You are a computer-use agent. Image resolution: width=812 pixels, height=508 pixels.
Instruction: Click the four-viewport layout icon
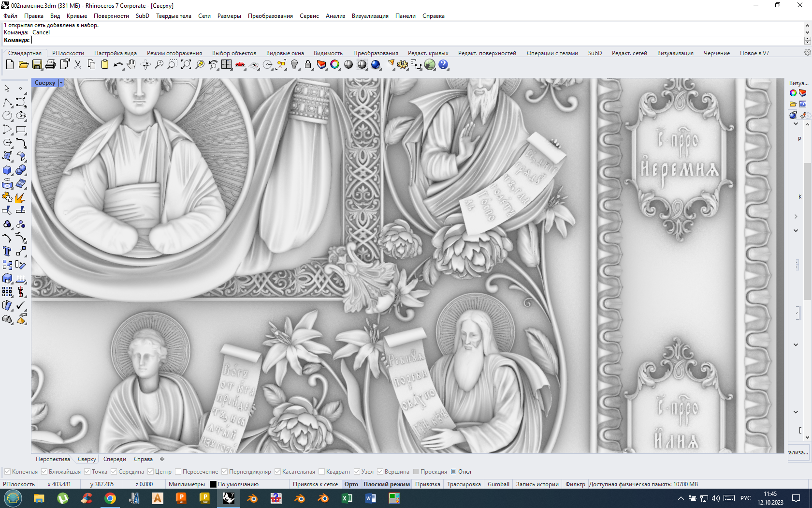click(x=227, y=64)
